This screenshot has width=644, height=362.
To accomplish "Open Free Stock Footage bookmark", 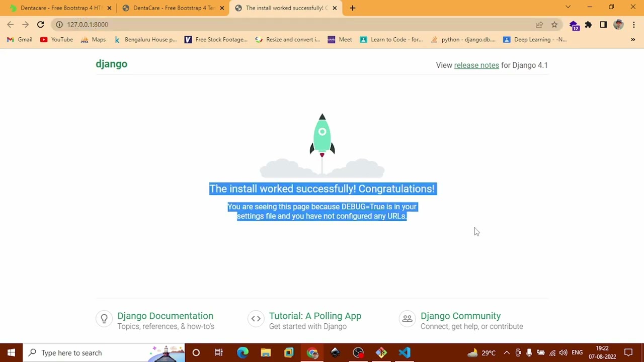I will click(x=216, y=40).
